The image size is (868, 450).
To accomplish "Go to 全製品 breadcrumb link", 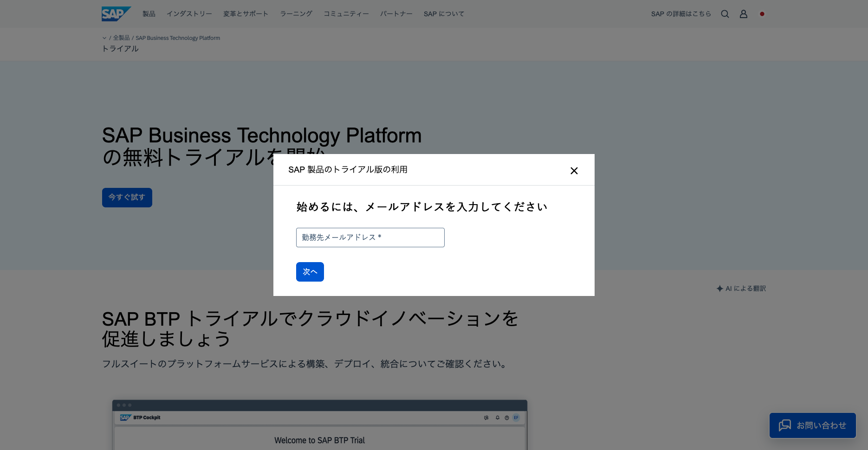I will (122, 38).
